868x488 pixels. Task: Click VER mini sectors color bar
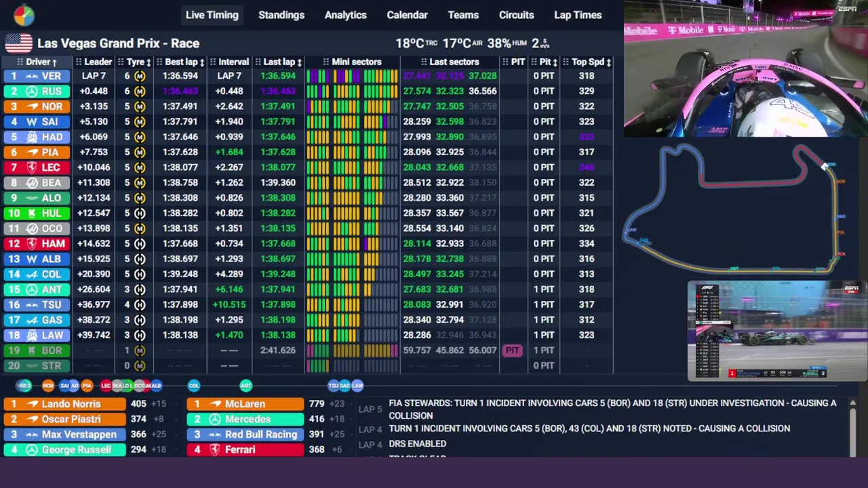[352, 76]
